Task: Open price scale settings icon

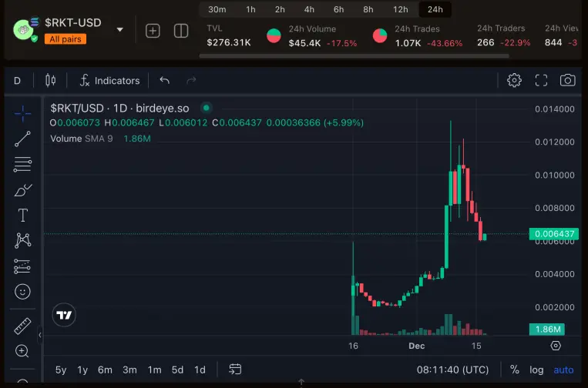Action: (x=556, y=346)
